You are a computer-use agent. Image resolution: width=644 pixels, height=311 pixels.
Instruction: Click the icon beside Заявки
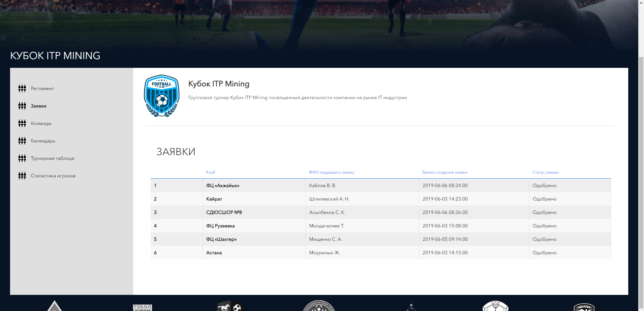pyautogui.click(x=22, y=106)
